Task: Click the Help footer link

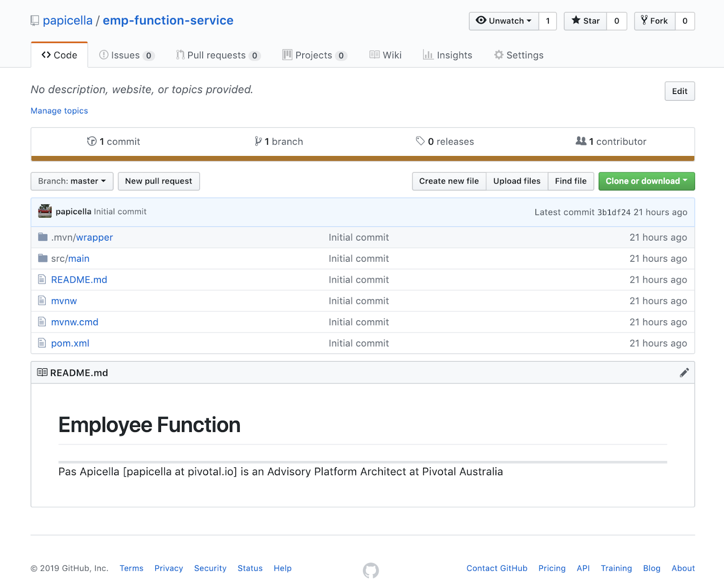Action: [x=282, y=568]
